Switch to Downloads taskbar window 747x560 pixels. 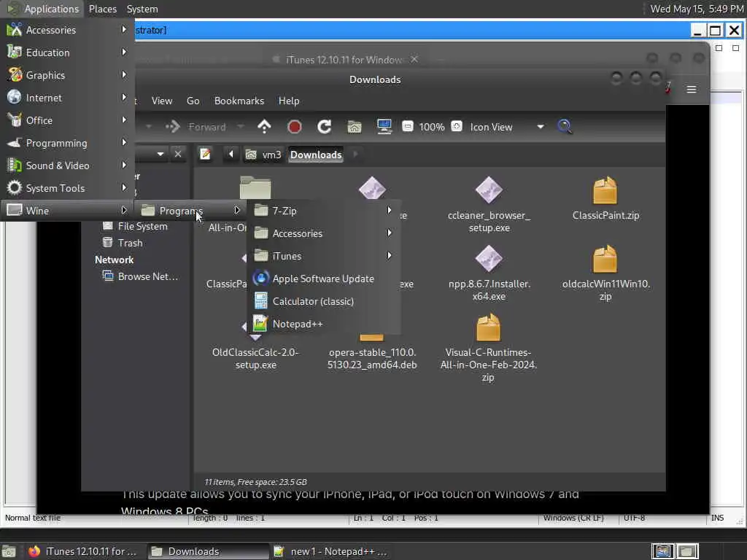[x=208, y=551]
